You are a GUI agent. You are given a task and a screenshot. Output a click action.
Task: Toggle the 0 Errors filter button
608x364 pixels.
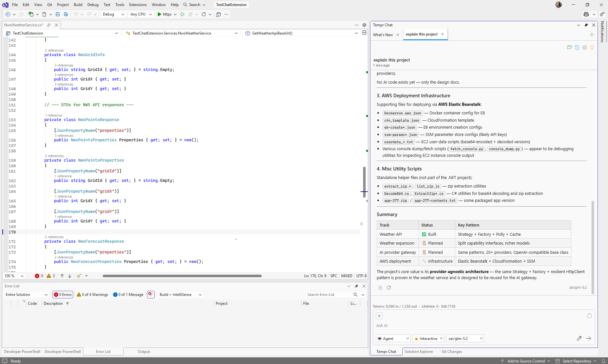coord(63,295)
